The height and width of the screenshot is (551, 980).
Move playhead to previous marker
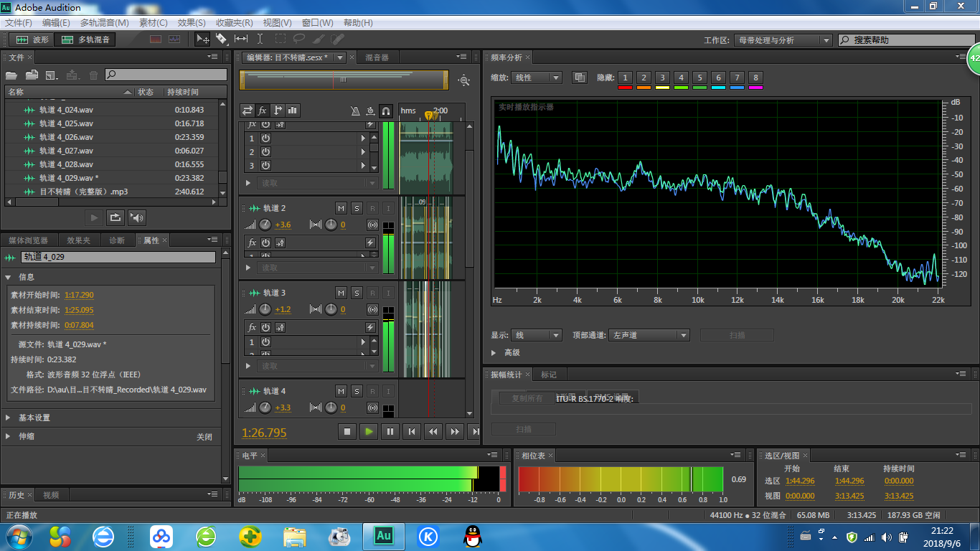(412, 431)
